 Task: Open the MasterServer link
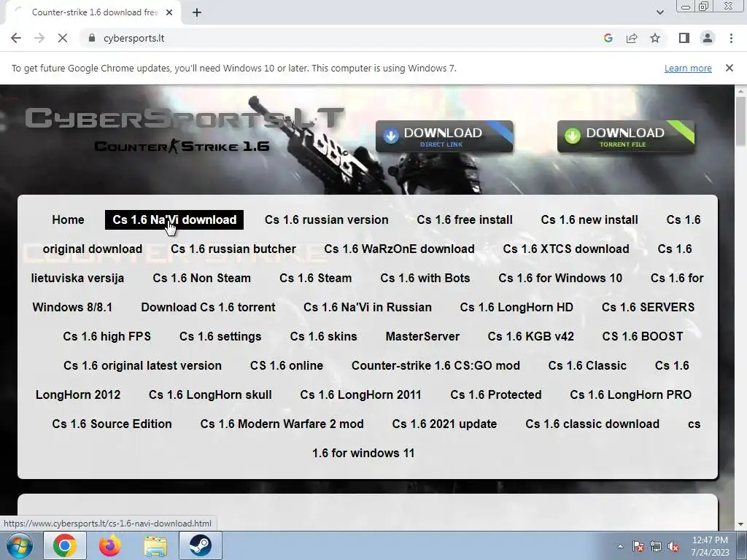tap(422, 336)
